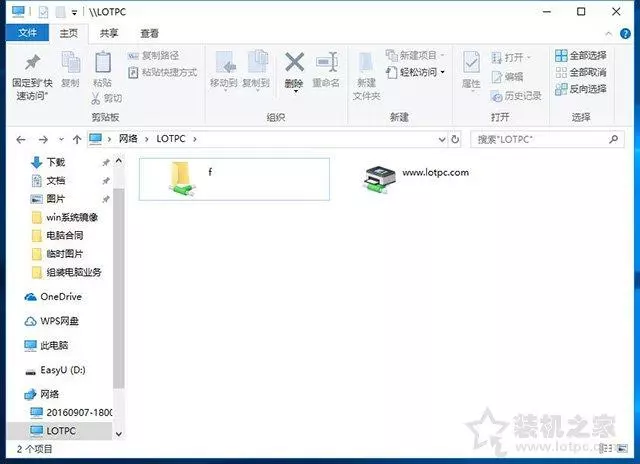The image size is (640, 464).
Task: Click Copy path (复制路径) icon
Action: click(x=133, y=56)
